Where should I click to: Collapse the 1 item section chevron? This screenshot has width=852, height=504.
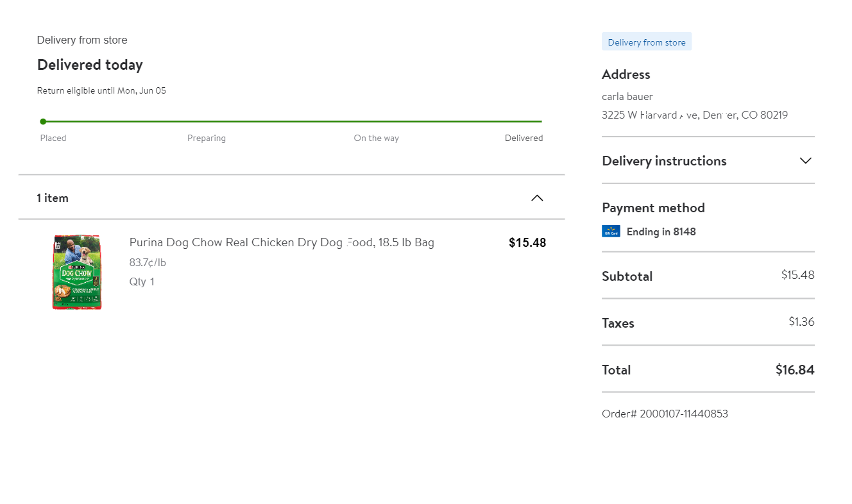tap(538, 198)
